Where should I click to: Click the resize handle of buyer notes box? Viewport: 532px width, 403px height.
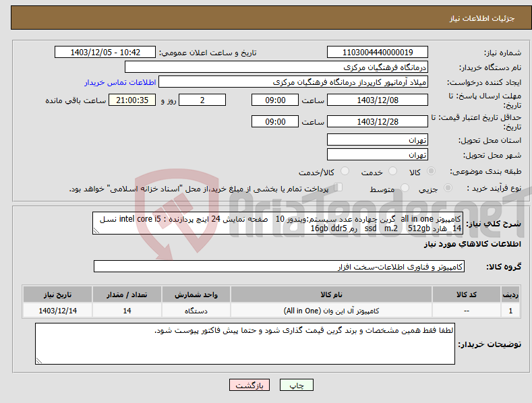coord(39,361)
